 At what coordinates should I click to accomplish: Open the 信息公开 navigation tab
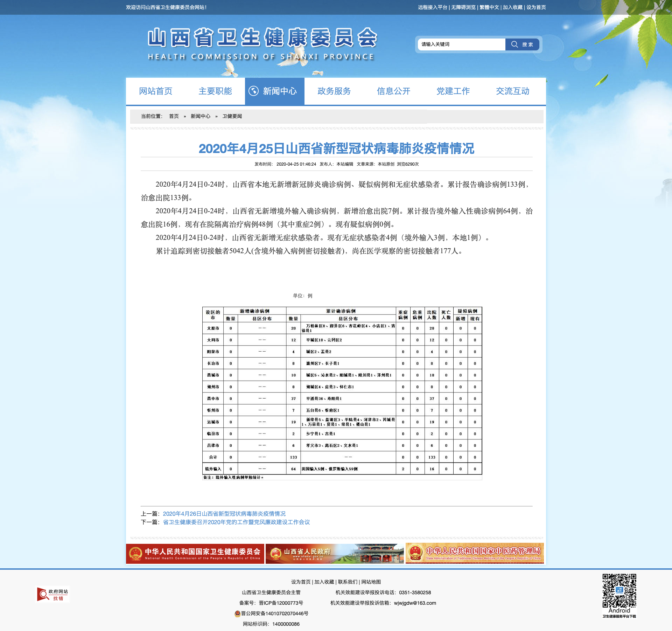(x=394, y=91)
